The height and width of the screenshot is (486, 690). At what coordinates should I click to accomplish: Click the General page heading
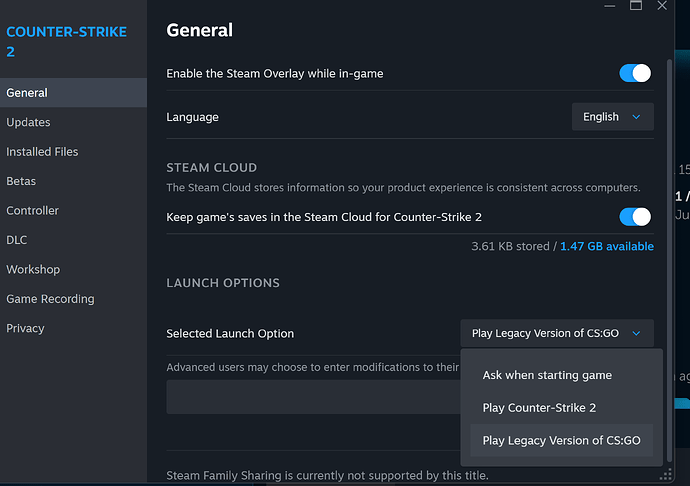coord(199,30)
